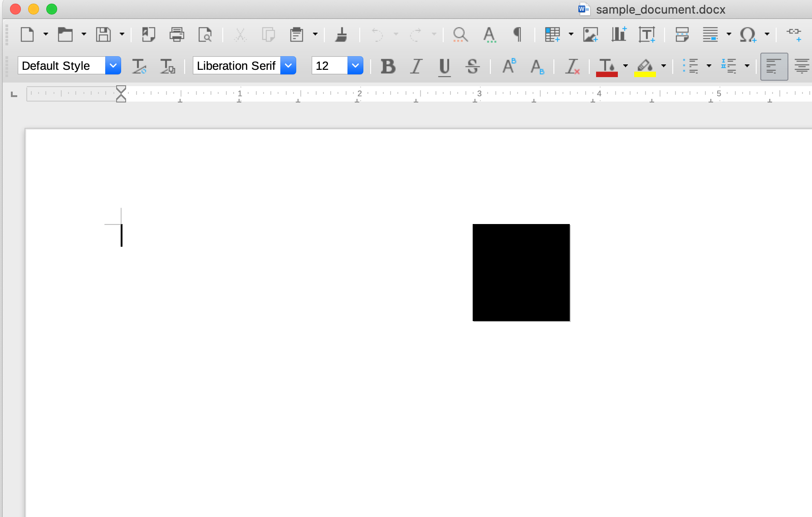Toggle formatting marks with the pilcrow icon

click(x=517, y=34)
